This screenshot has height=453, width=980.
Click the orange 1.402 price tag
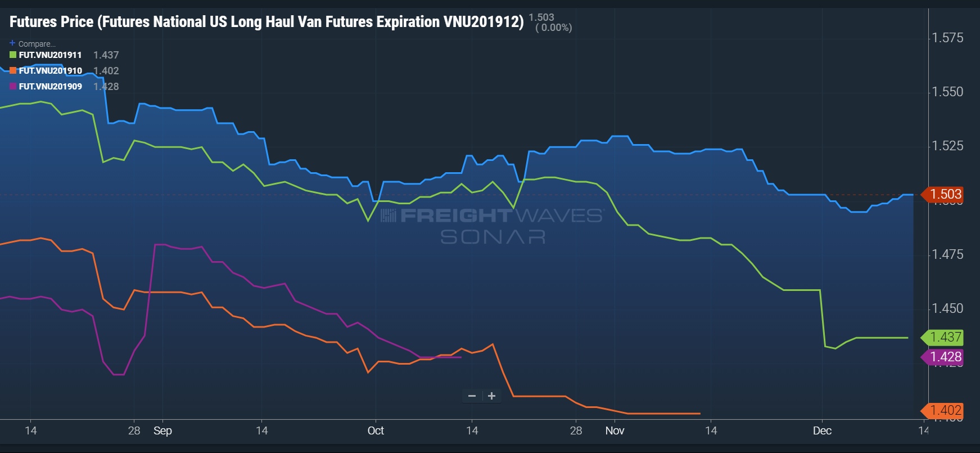point(945,411)
